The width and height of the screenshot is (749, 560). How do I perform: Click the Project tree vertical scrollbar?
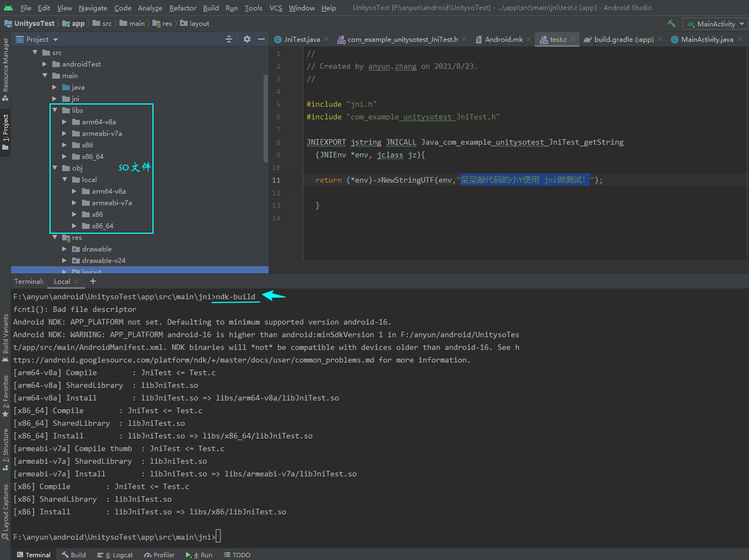(x=266, y=118)
